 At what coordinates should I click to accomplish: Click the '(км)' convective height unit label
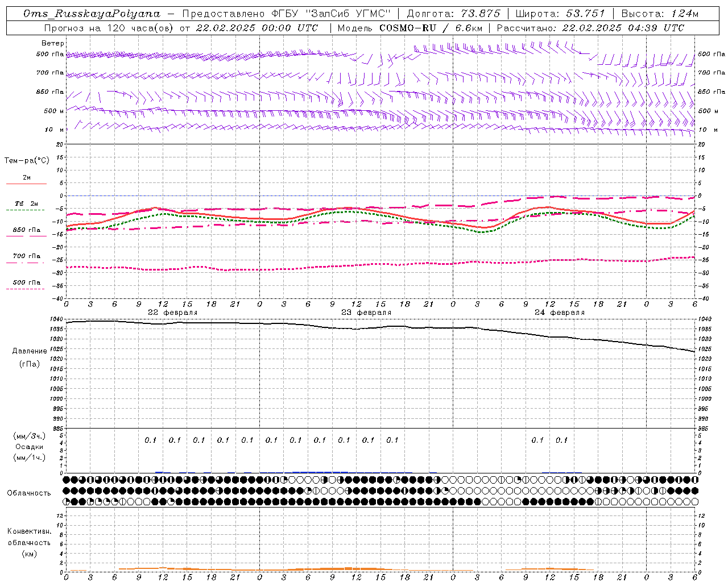[x=30, y=554]
